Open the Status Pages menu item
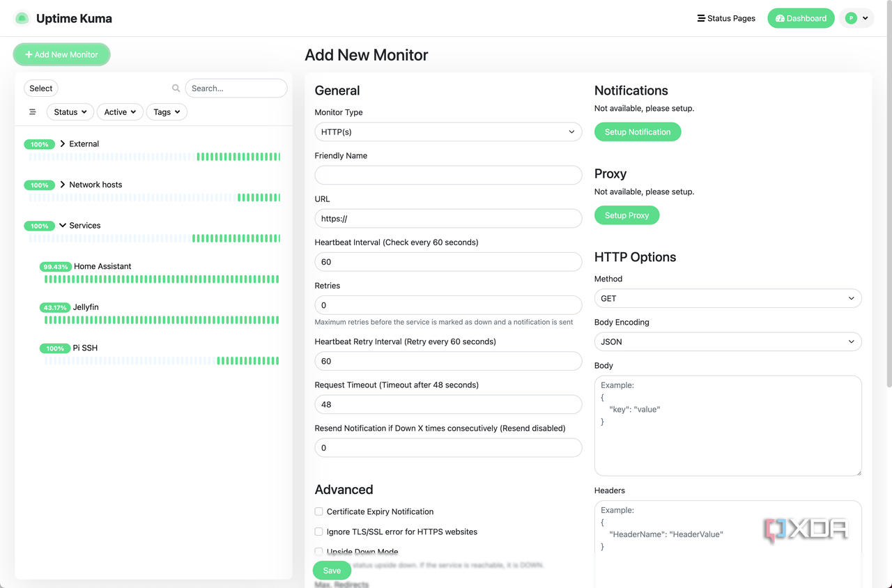This screenshot has height=588, width=892. (x=726, y=18)
